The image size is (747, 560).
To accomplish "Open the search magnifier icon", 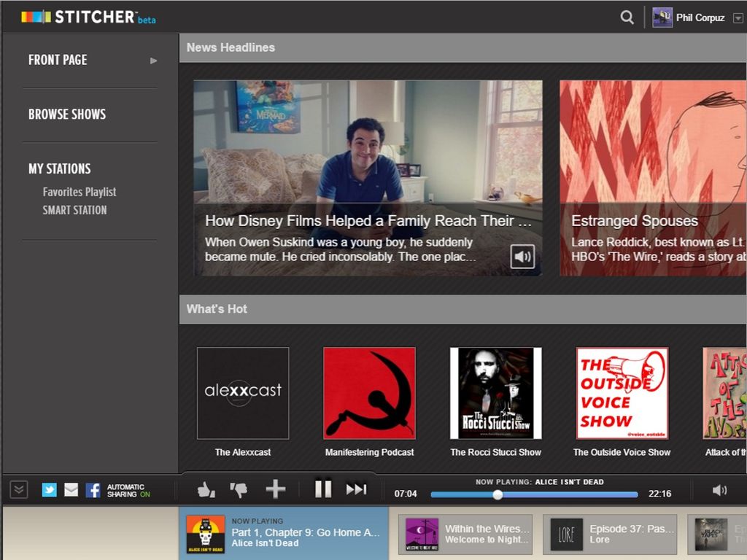I will tap(627, 17).
